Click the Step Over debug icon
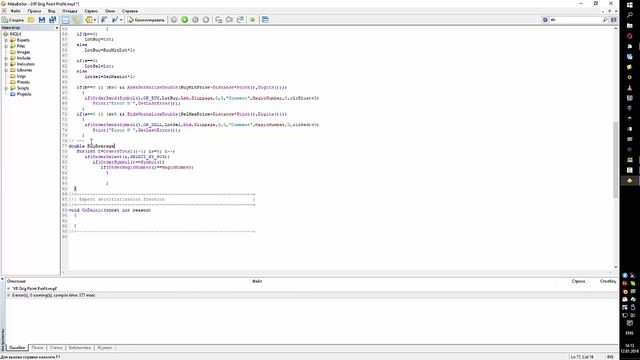The image size is (640, 360). click(229, 20)
